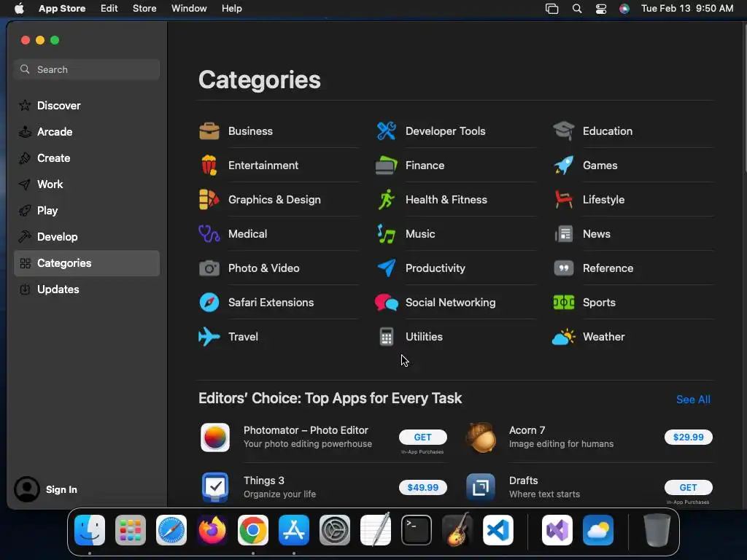747x560 pixels.
Task: Click the window scrollbar on the right
Action: pyautogui.click(x=745, y=98)
